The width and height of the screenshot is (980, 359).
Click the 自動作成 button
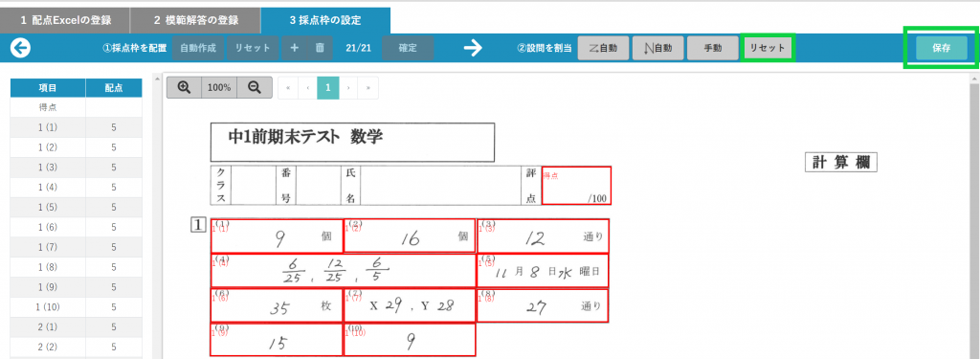(x=198, y=48)
